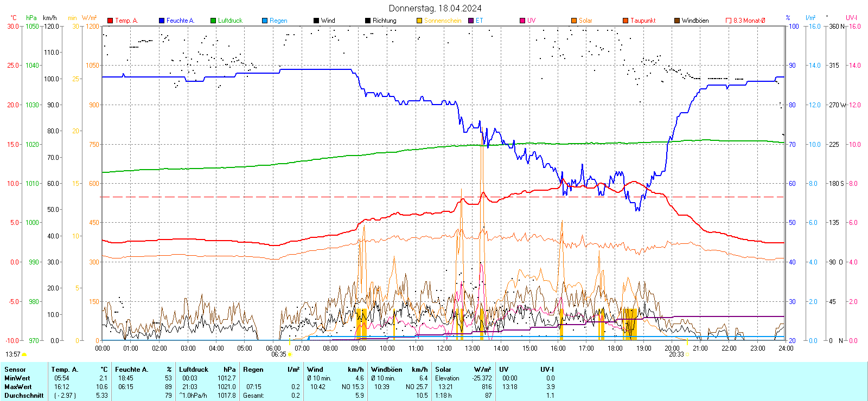Click the pink UV legend square
This screenshot has height=401, width=868.
(x=522, y=21)
